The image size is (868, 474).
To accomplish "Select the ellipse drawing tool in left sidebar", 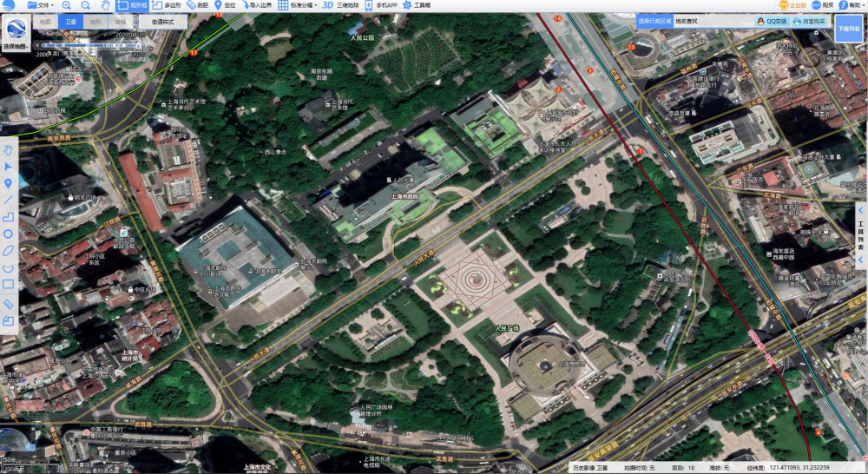I will 9,250.
